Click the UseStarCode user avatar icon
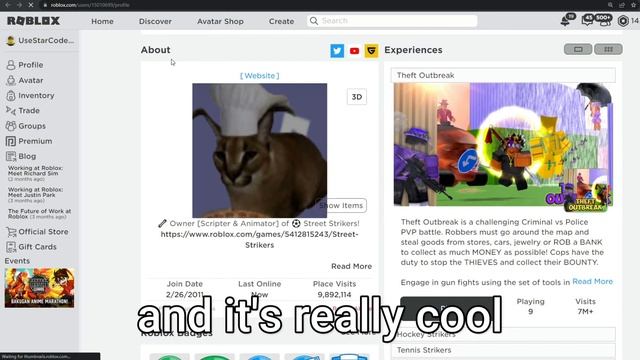 11,40
